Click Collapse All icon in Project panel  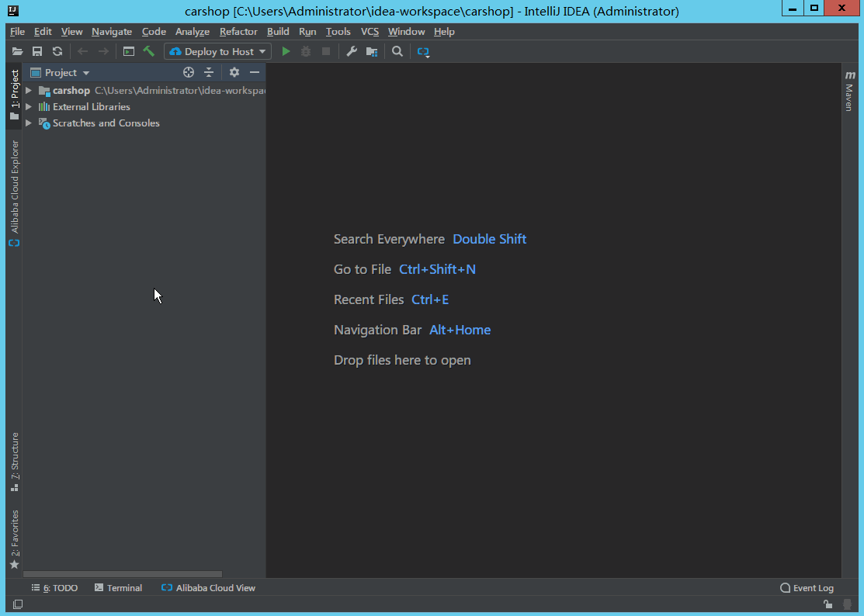pyautogui.click(x=209, y=72)
